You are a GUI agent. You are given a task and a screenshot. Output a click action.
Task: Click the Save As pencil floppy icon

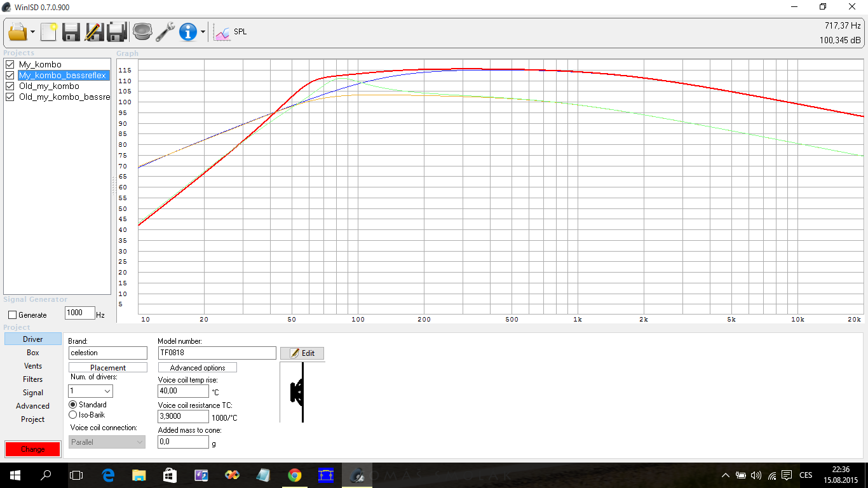tap(93, 32)
